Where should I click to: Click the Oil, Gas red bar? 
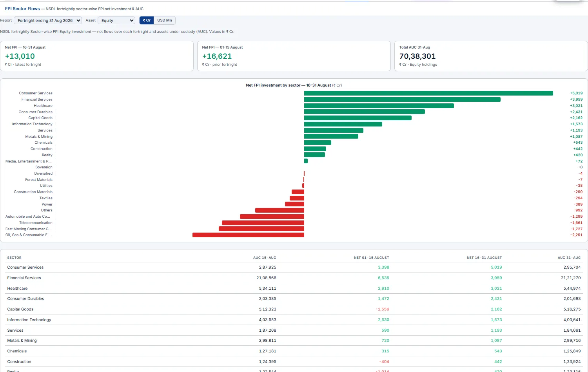248,235
